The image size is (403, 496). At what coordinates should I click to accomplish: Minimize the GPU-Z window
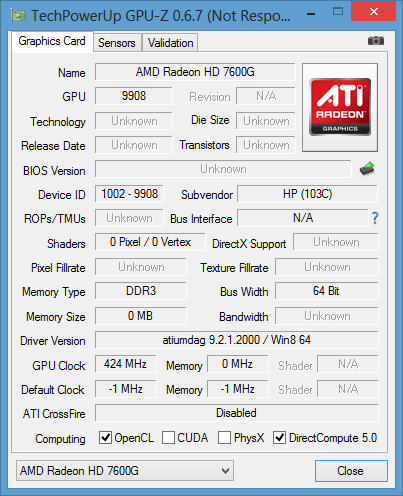(x=311, y=14)
